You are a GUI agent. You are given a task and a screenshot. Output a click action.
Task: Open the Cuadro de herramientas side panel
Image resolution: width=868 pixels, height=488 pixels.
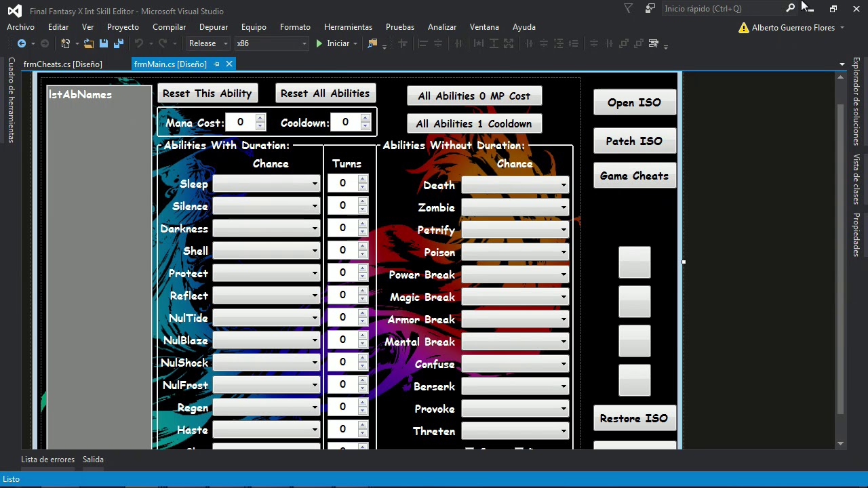click(x=11, y=100)
